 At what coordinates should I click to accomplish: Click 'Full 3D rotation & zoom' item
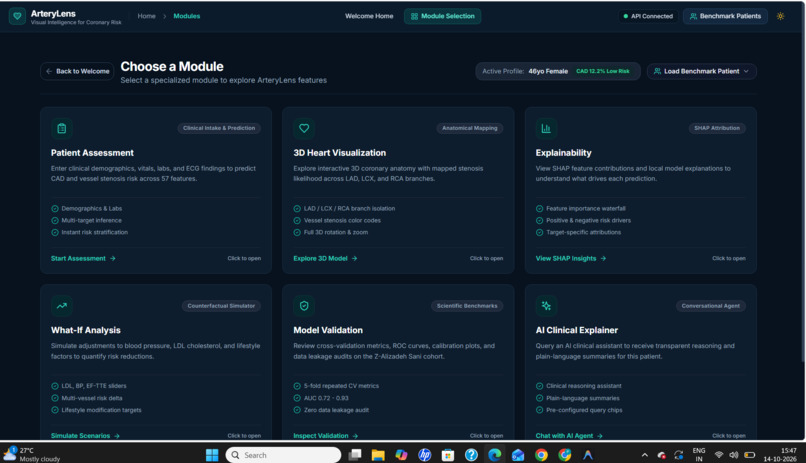tap(331, 232)
